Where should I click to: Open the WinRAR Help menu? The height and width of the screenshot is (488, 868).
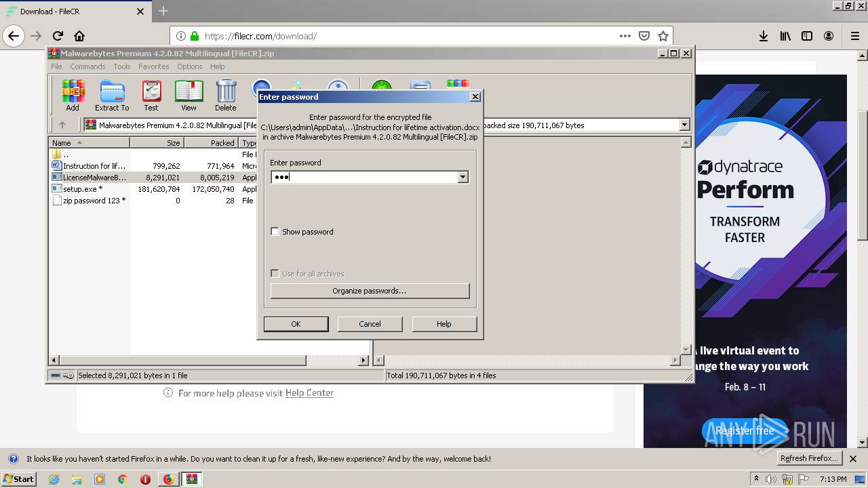coord(217,66)
